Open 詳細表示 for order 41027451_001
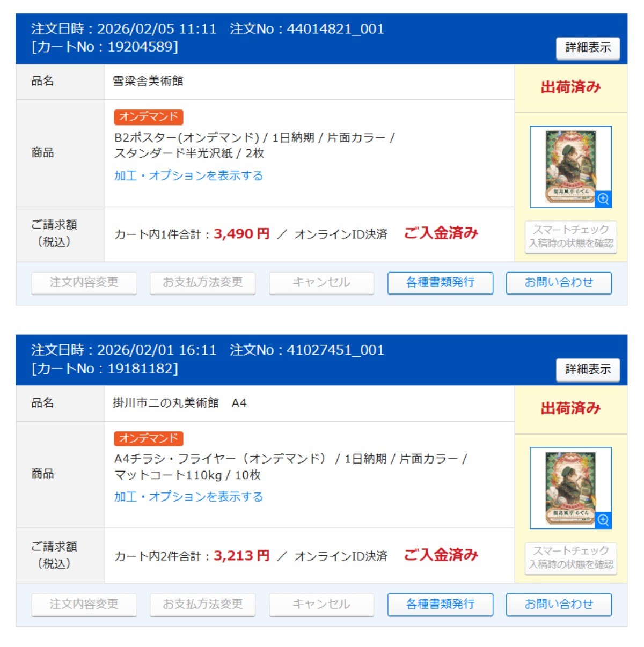Image resolution: width=644 pixels, height=647 pixels. (x=588, y=369)
